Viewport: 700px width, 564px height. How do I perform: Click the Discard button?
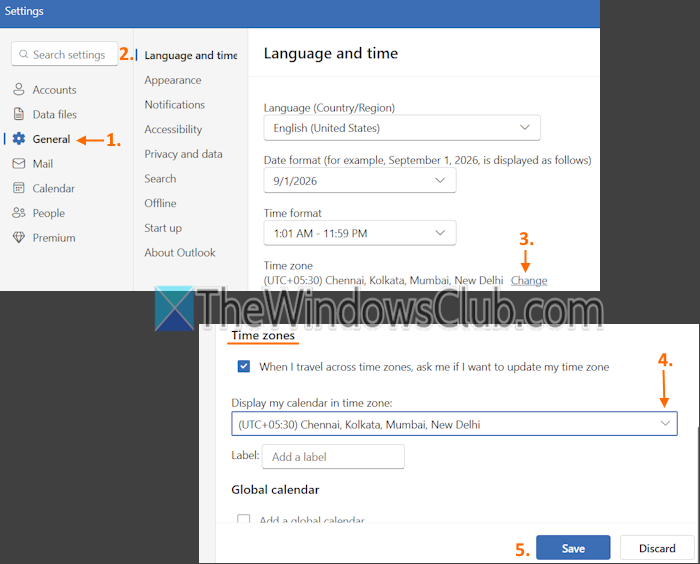(657, 548)
